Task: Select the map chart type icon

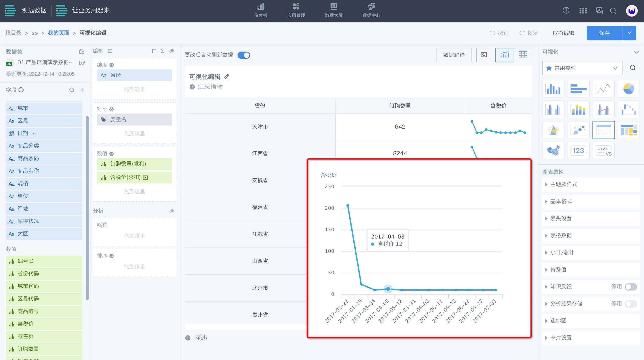Action: (553, 151)
